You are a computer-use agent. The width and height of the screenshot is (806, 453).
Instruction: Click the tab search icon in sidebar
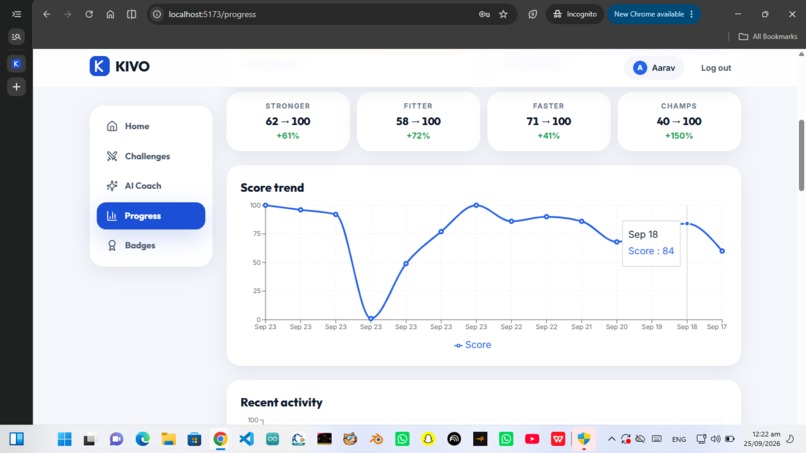tap(16, 37)
